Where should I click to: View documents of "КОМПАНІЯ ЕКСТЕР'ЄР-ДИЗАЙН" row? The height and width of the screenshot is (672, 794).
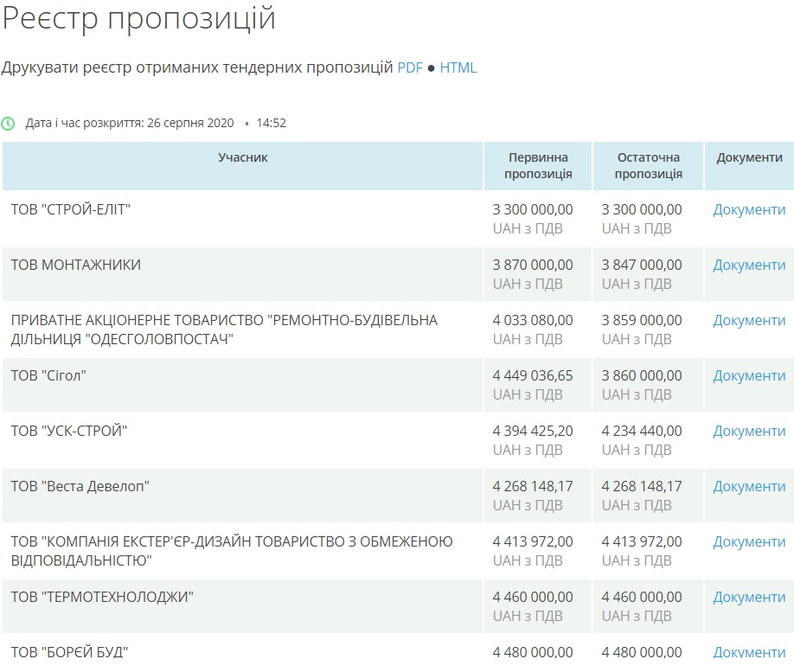click(749, 541)
